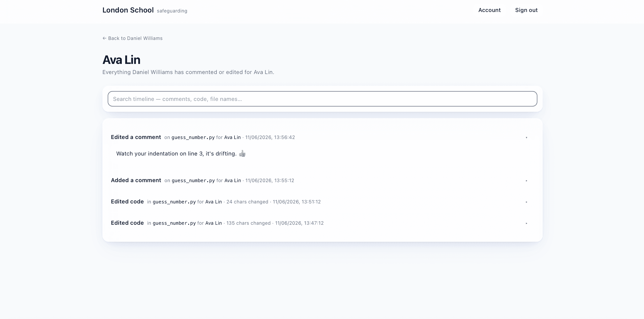Click the 'safeguarding' label beside the logo
This screenshot has height=319, width=644.
(172, 11)
